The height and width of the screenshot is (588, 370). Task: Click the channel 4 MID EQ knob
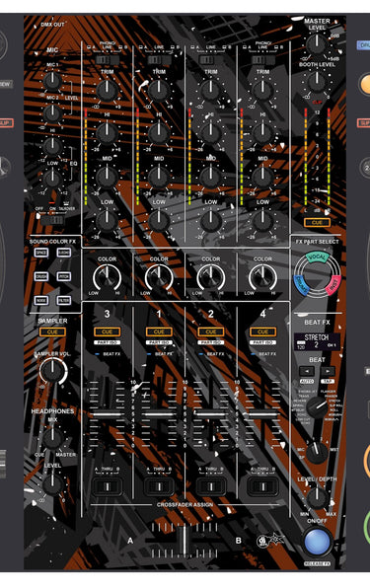point(262,177)
